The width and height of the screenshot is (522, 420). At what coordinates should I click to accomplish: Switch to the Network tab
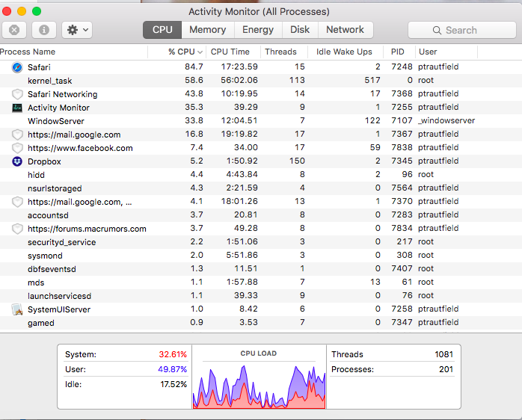346,30
